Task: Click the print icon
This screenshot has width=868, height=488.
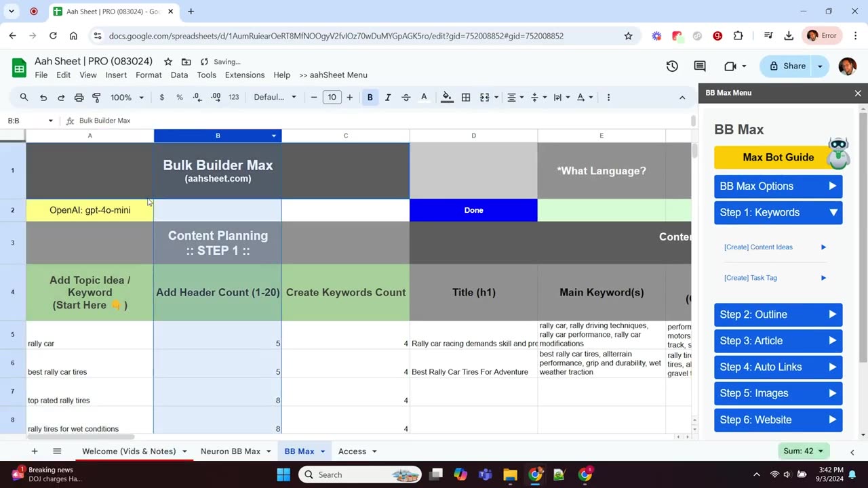Action: [x=79, y=97]
